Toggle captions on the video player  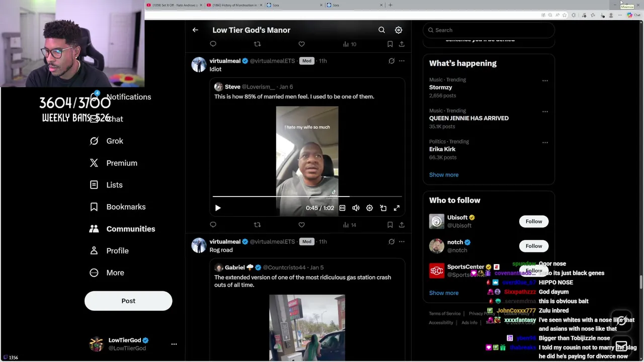click(342, 208)
